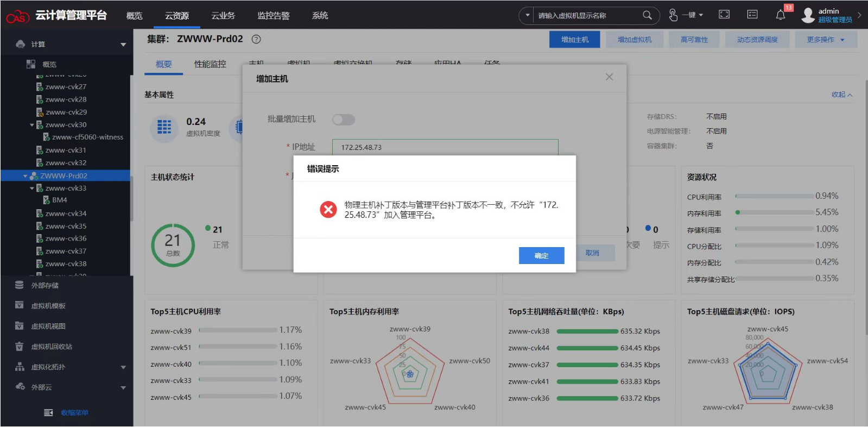This screenshot has height=427, width=868.
Task: Open the search type dropdown arrow
Action: 528,15
